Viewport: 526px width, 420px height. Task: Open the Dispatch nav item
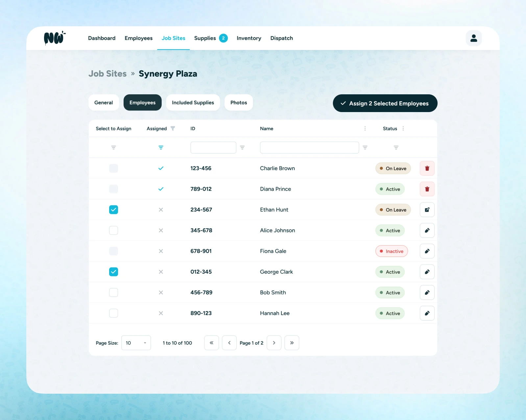point(281,38)
